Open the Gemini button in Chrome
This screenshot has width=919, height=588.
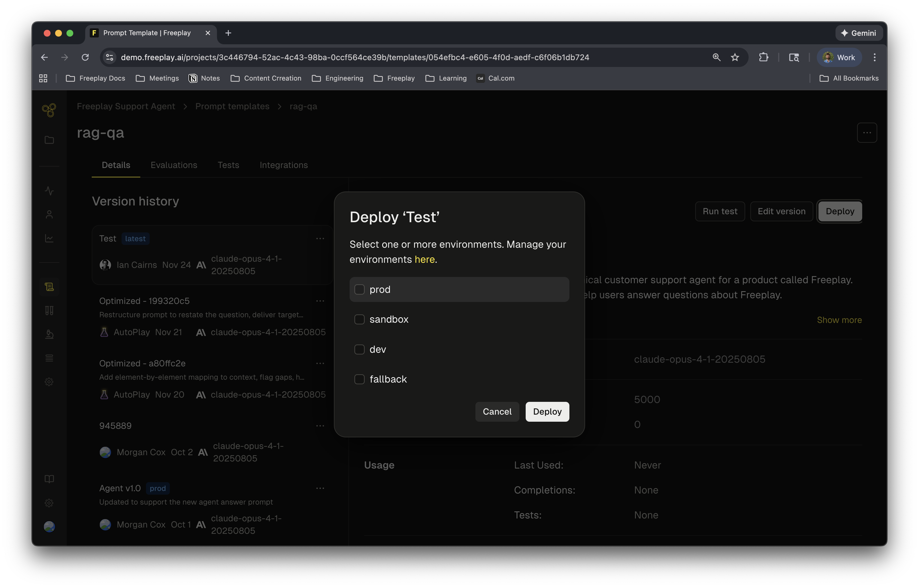click(858, 33)
